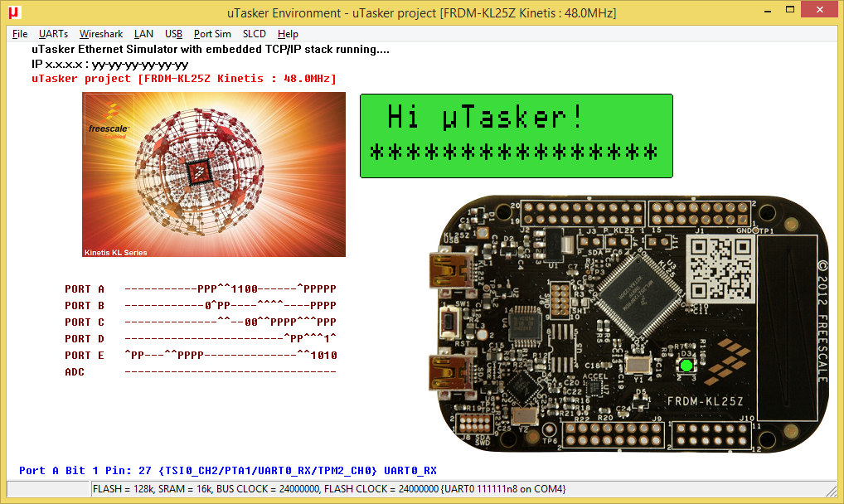The height and width of the screenshot is (504, 844).
Task: Open the SLCD menu
Action: tap(255, 34)
